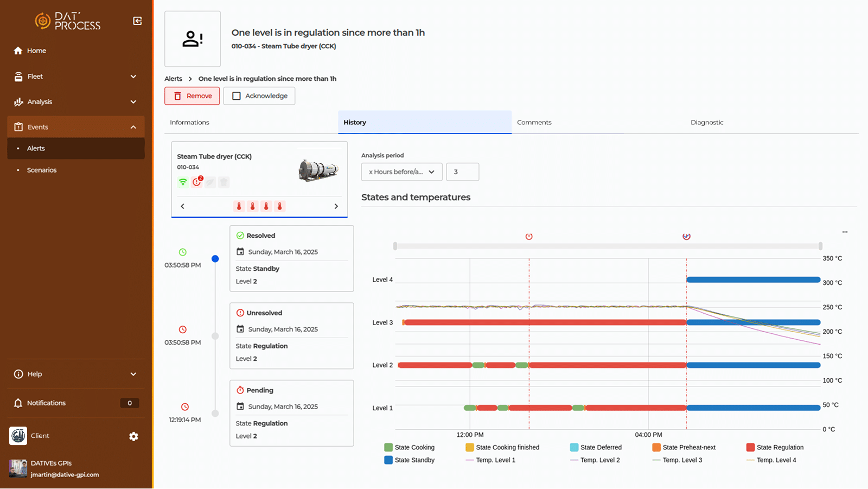
Task: Go to Scenarios in the sidebar
Action: 42,170
